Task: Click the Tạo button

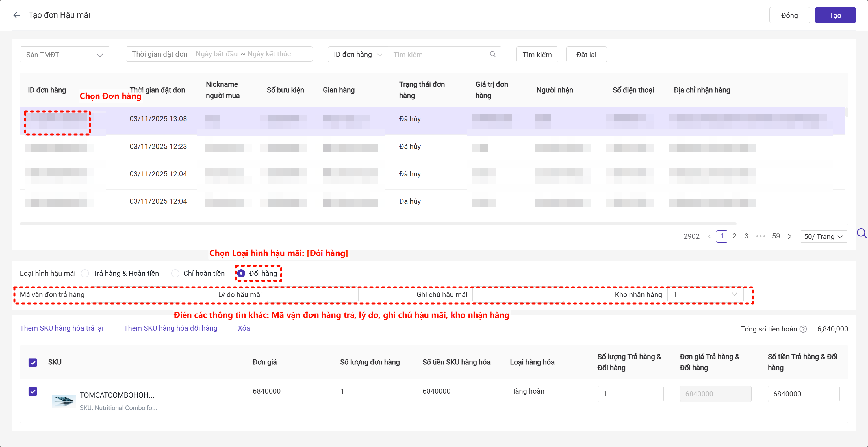Action: pyautogui.click(x=835, y=15)
